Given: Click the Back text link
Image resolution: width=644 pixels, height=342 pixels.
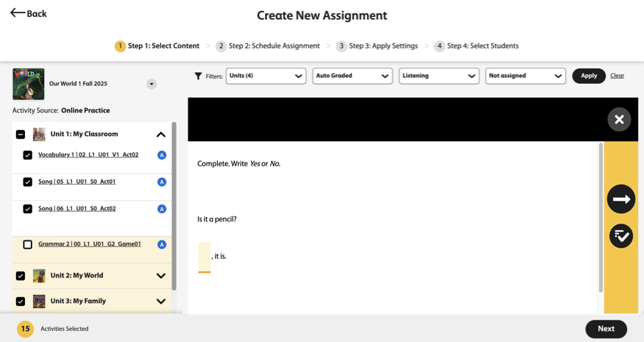Looking at the screenshot, I should point(37,14).
